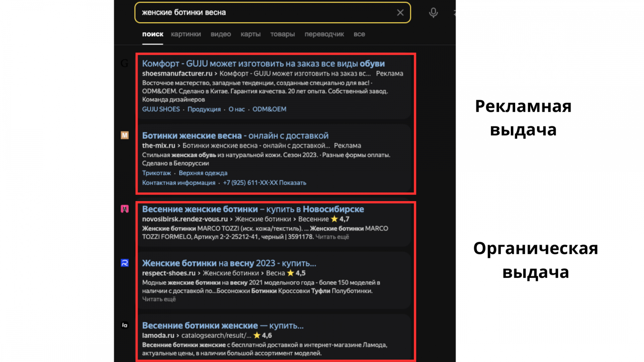644x362 pixels.
Task: Select the карты tab
Action: tap(250, 34)
